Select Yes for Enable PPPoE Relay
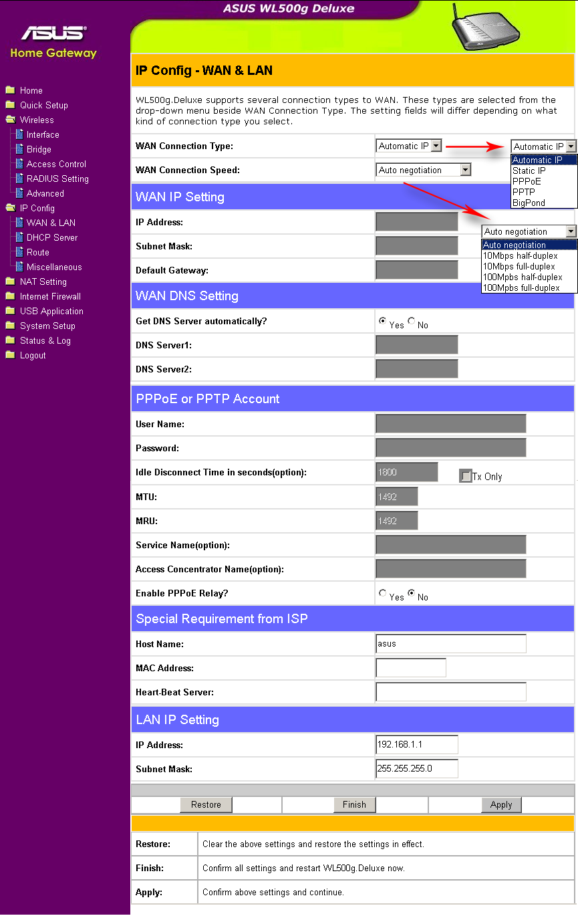 383,593
